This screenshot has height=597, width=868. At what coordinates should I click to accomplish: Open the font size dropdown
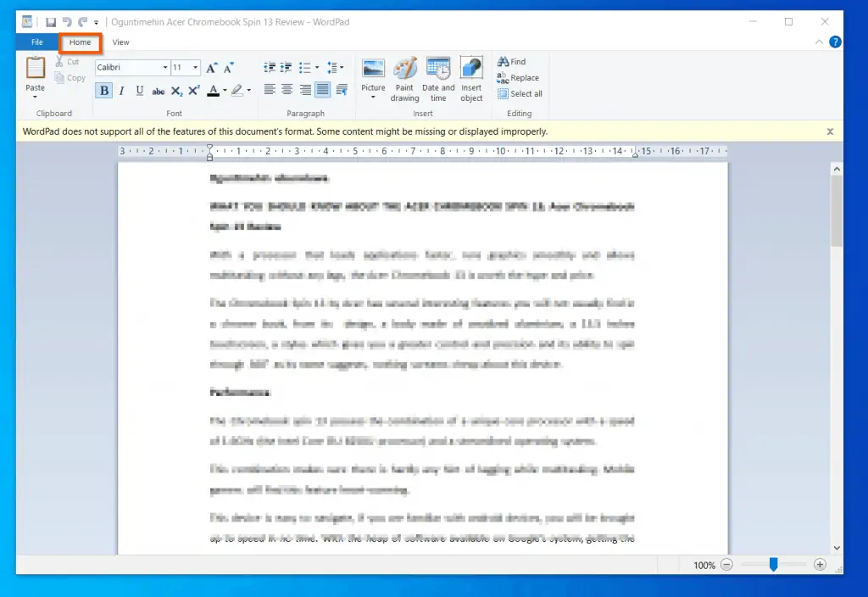196,68
